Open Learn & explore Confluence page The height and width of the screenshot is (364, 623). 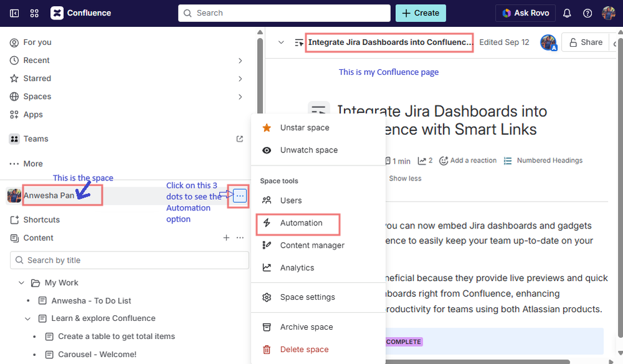click(103, 318)
